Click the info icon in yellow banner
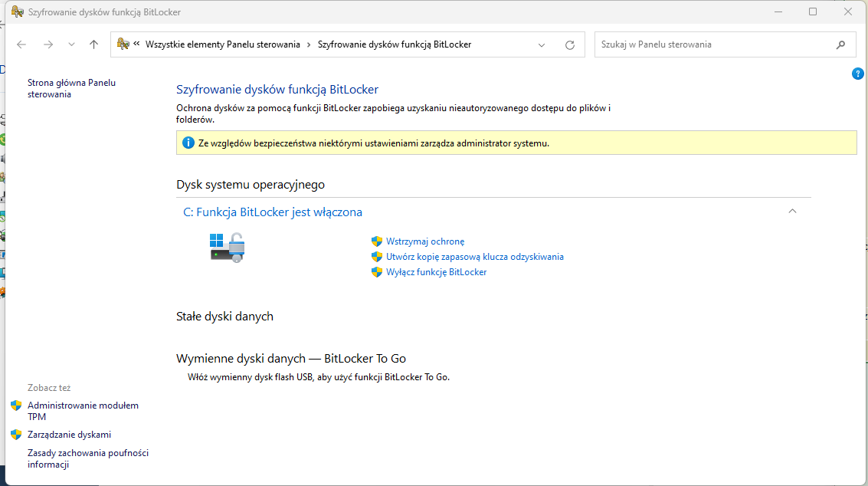 pyautogui.click(x=188, y=143)
